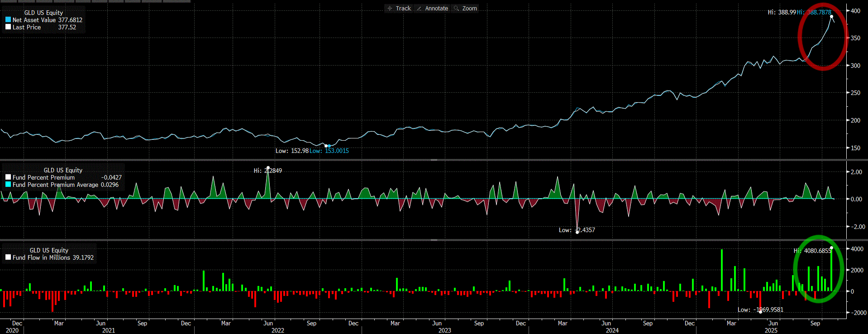The height and width of the screenshot is (334, 868).
Task: Select the Annotate pencil tool
Action: pyautogui.click(x=432, y=9)
